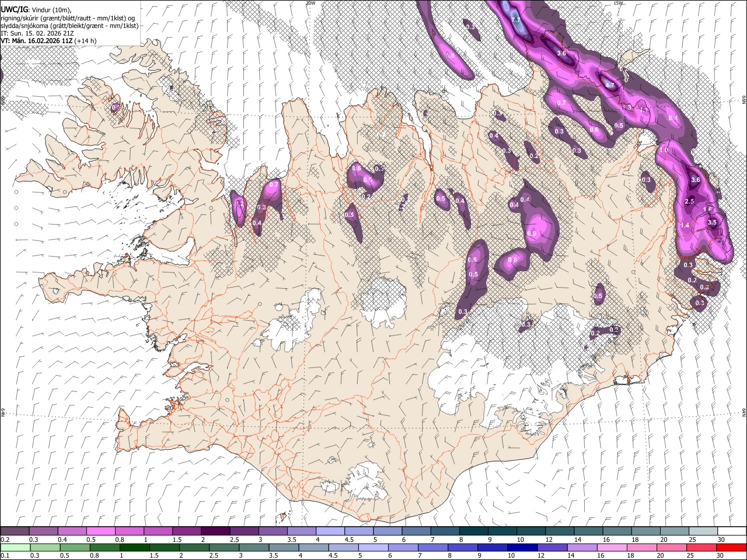The height and width of the screenshot is (560, 747).
Task: Click the 'IT: Sun. 15. 02. 2026 21Z' line
Action: pos(37,33)
